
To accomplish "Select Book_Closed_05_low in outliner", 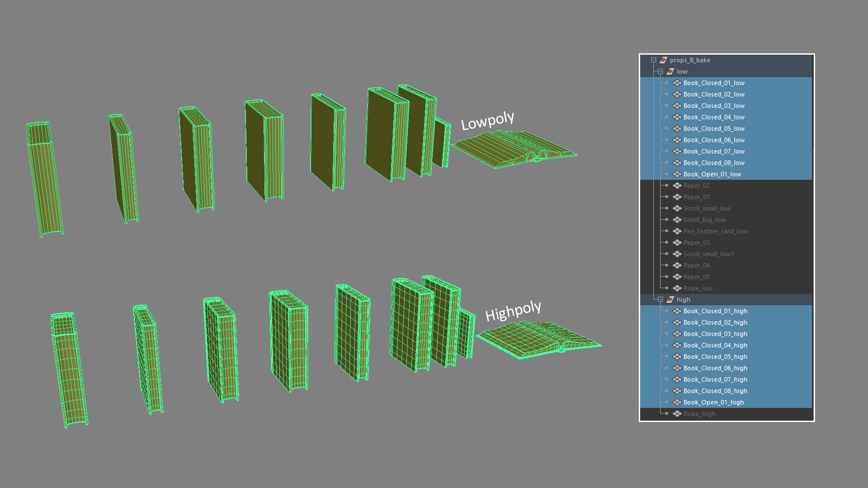I will coord(714,129).
